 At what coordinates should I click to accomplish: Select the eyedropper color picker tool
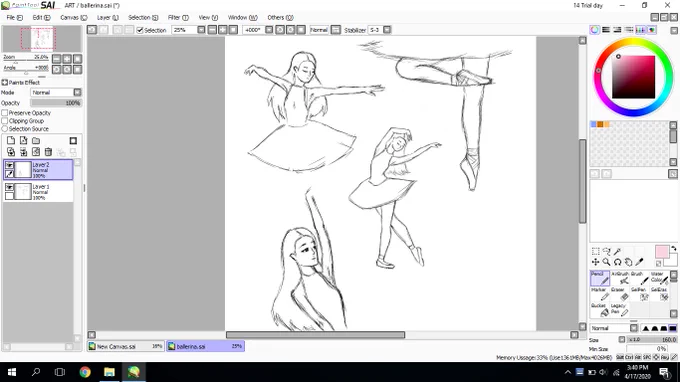pos(639,262)
